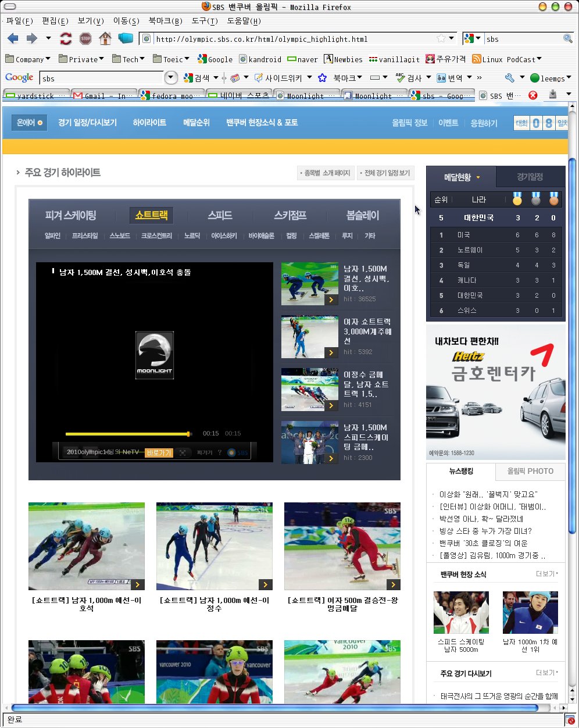The height and width of the screenshot is (728, 579).
Task: Select the 피겨 스케이팅 sport tab
Action: click(70, 215)
